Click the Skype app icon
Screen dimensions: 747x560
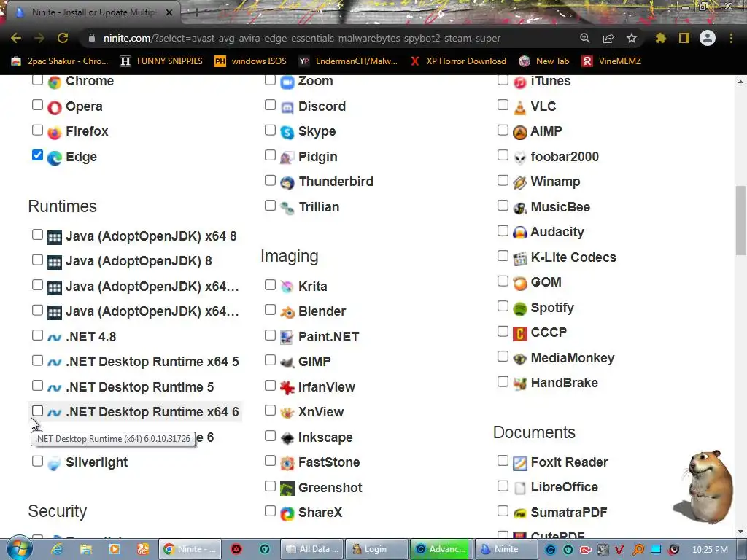tap(287, 133)
